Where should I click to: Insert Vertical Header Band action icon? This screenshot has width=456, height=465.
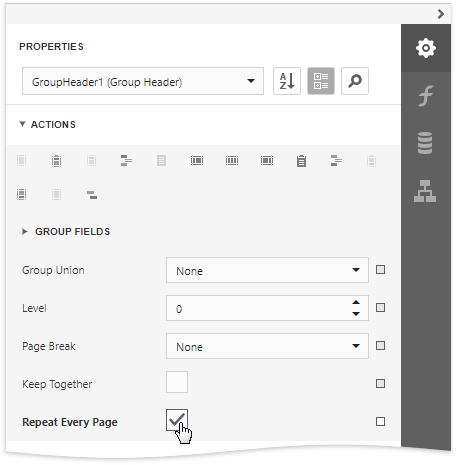click(197, 161)
